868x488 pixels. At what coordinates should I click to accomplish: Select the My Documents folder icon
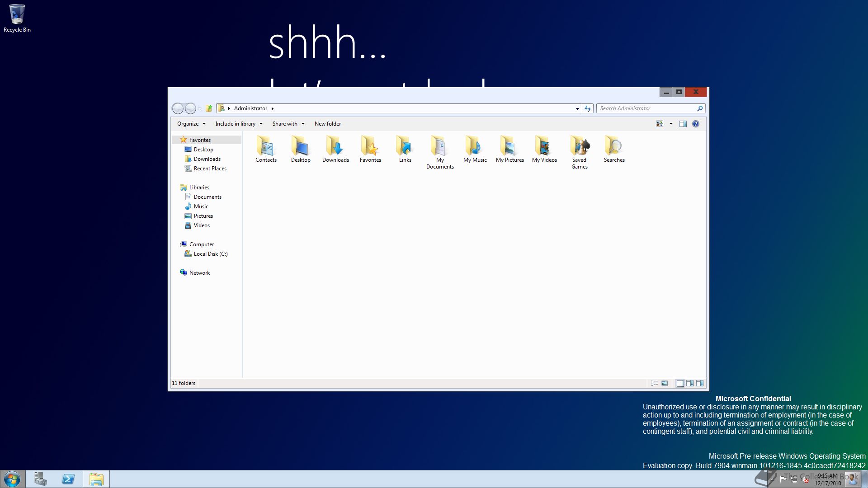click(x=440, y=152)
